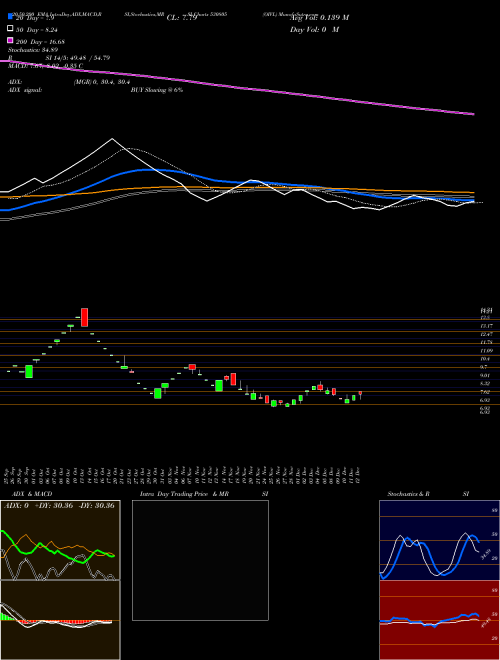The height and width of the screenshot is (660, 500).
Task: Click the Stochastics panel with blue background
Action: [x=439, y=540]
